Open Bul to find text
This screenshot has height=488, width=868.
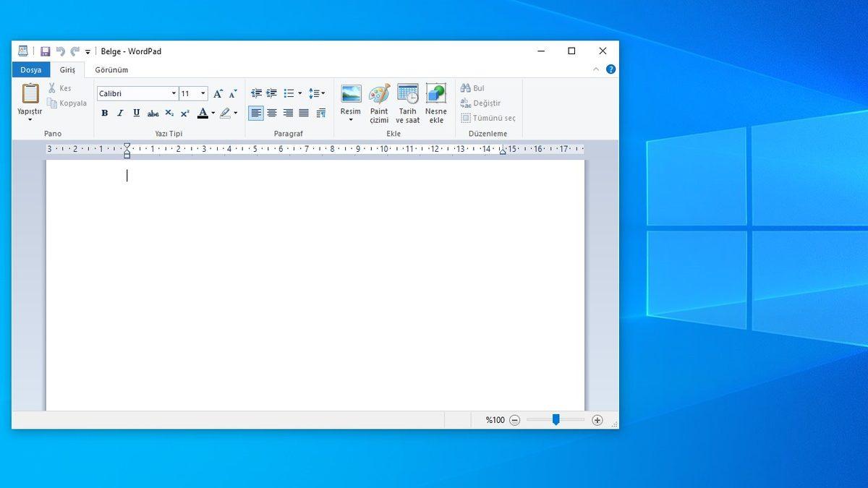point(472,87)
